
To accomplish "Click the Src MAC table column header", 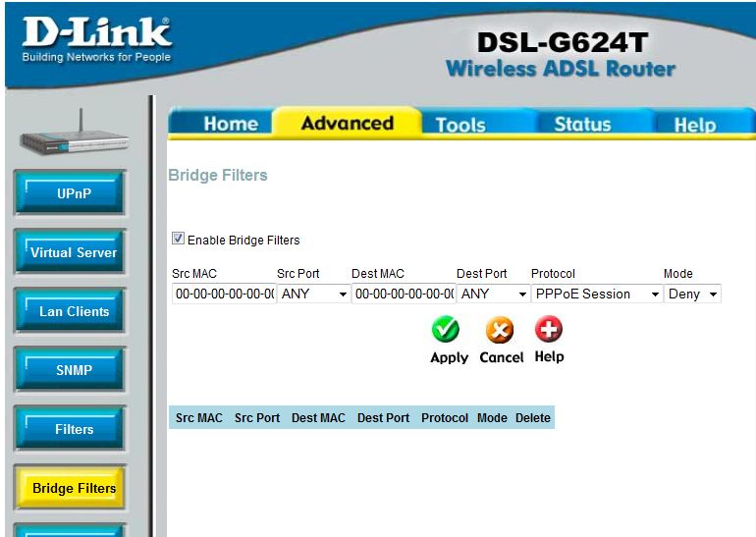I will (198, 417).
